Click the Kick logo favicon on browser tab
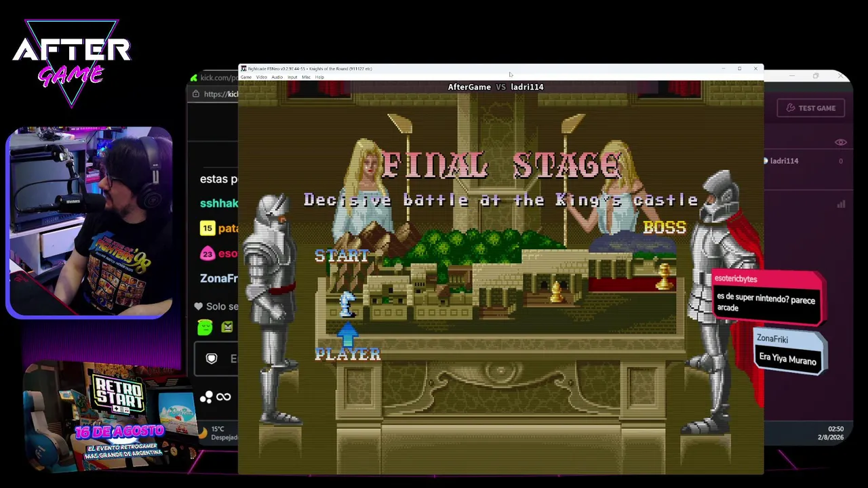868x488 pixels. 194,78
